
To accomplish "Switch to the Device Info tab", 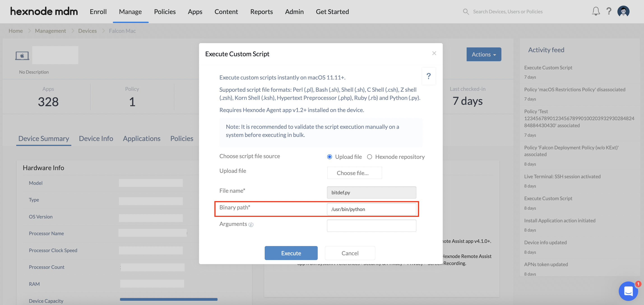I will point(96,138).
